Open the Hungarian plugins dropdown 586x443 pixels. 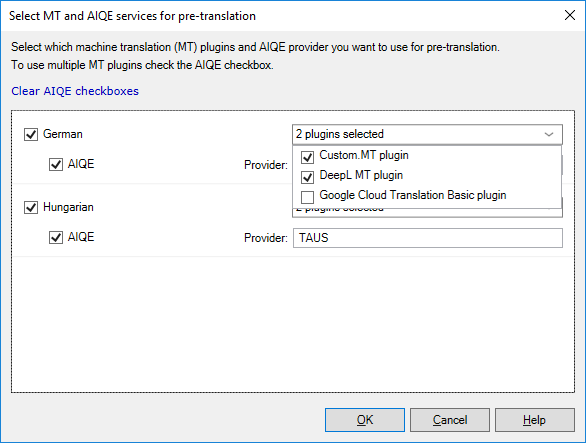click(x=427, y=213)
